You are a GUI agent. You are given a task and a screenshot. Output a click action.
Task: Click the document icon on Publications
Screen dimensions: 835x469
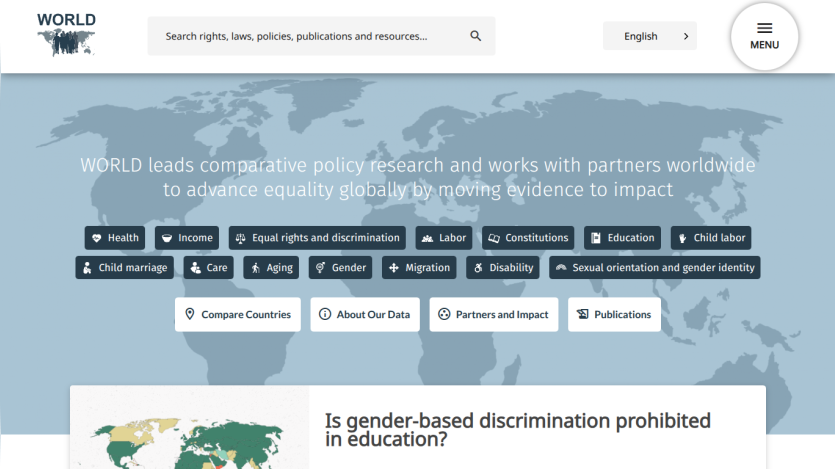click(x=583, y=314)
